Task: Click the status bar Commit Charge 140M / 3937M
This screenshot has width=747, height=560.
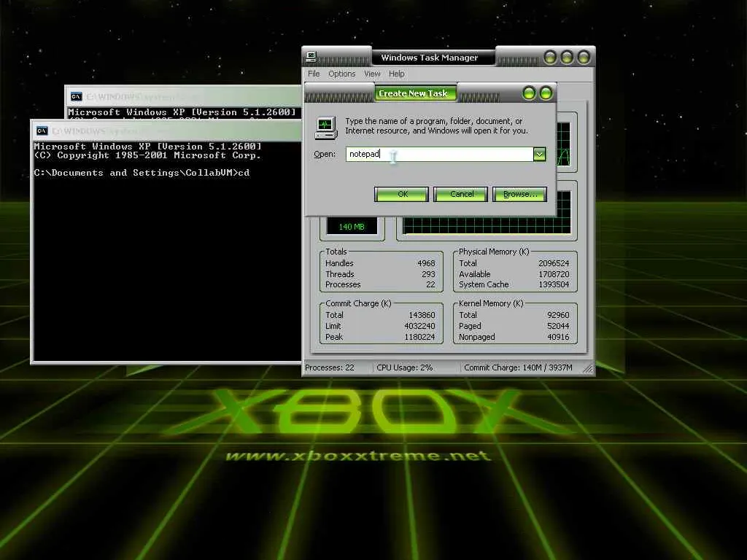Action: (518, 367)
